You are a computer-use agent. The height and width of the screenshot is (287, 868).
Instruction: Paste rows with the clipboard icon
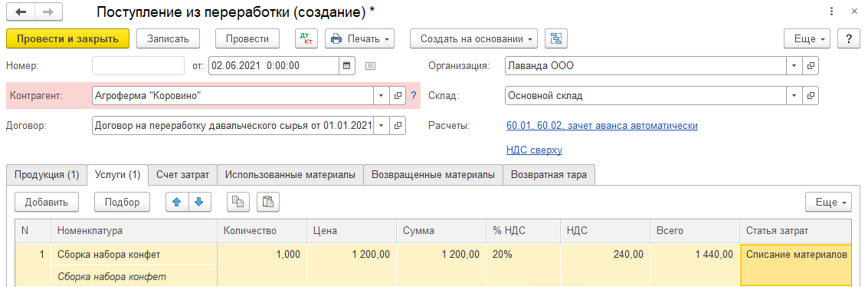[x=267, y=202]
